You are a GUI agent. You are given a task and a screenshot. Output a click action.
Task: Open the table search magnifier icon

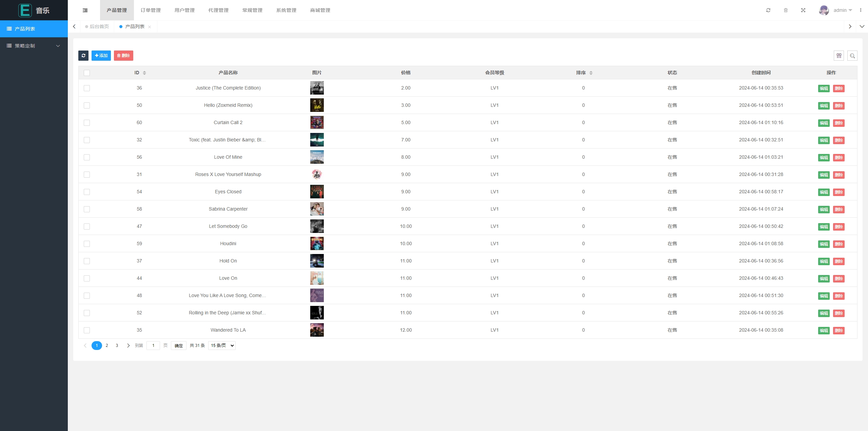pyautogui.click(x=852, y=56)
